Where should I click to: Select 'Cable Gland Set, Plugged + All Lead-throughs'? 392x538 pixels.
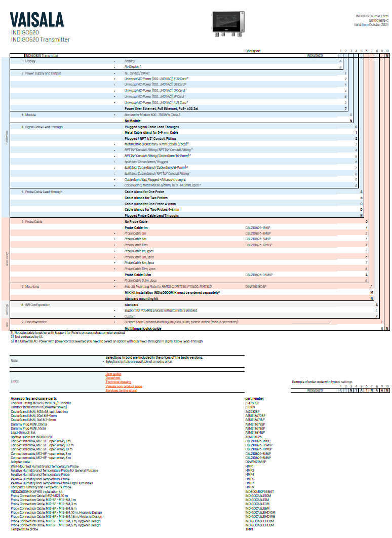tap(155, 179)
